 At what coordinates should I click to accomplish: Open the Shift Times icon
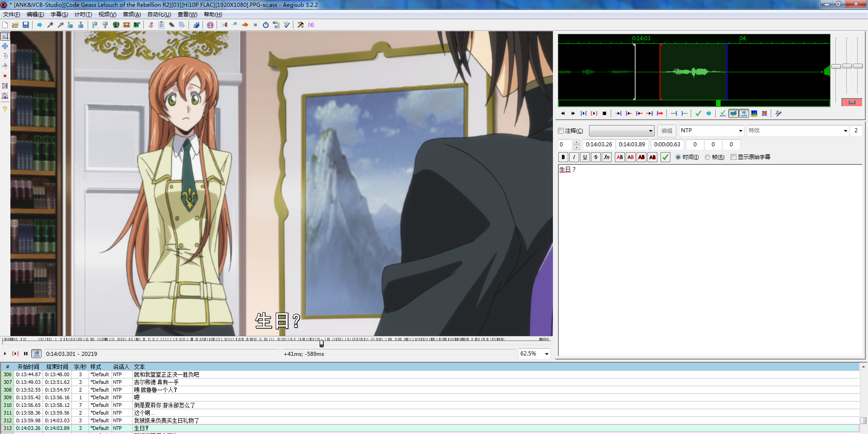224,25
